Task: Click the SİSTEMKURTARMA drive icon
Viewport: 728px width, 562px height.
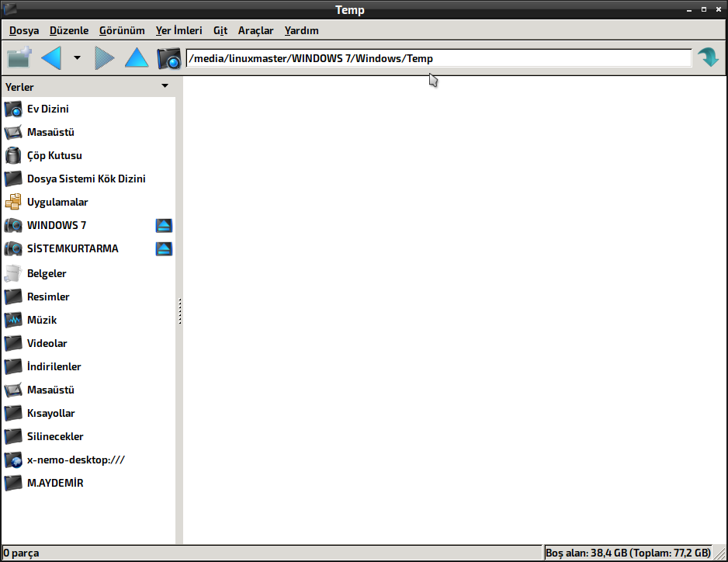Action: (x=13, y=248)
